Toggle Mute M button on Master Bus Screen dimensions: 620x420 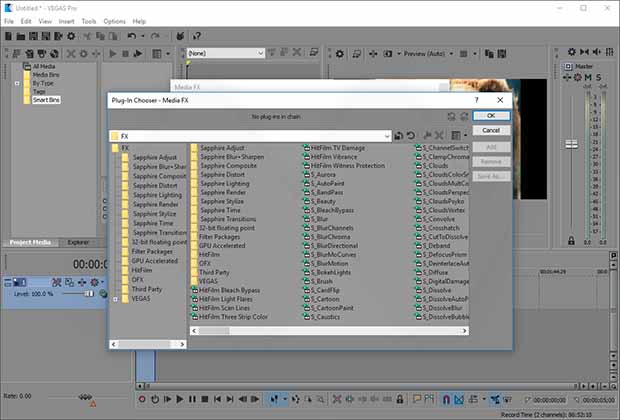588,78
